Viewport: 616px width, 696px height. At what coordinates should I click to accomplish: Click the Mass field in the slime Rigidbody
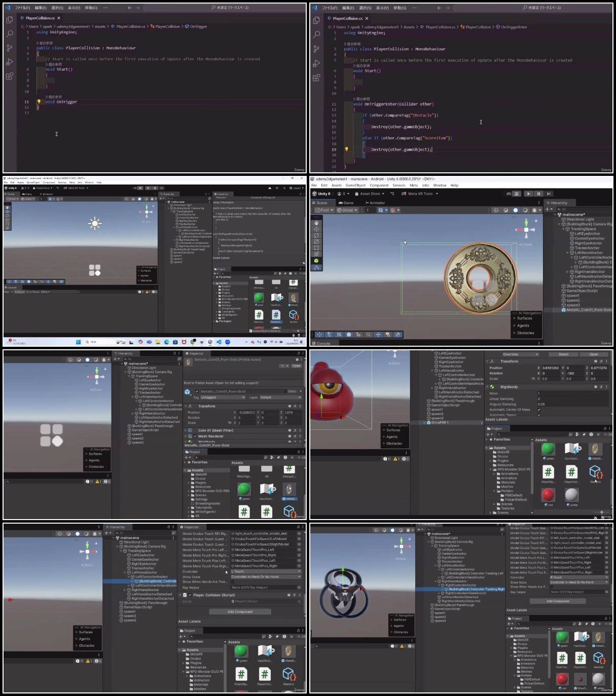click(572, 393)
